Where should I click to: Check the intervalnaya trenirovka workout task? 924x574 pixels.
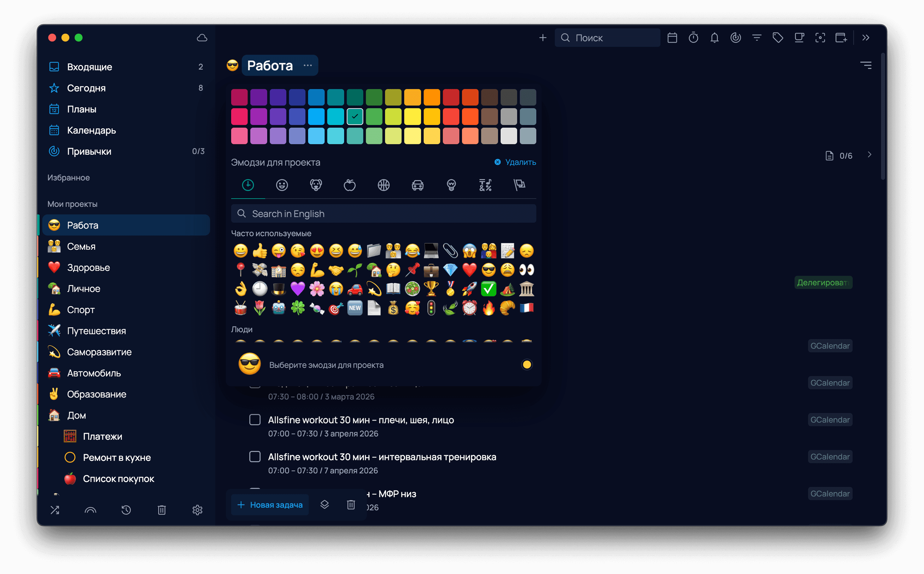254,456
